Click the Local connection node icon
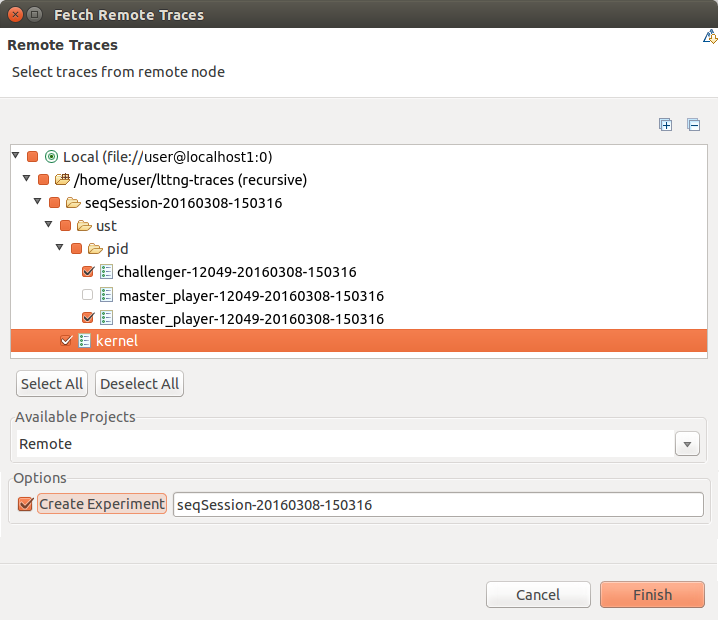The image size is (719, 620). click(51, 157)
